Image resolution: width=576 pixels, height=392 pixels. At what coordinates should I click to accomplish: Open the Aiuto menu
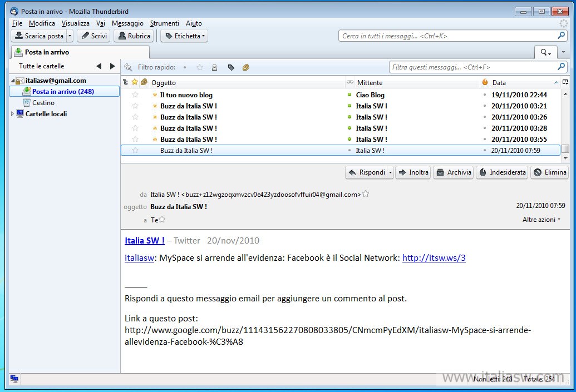[x=194, y=23]
